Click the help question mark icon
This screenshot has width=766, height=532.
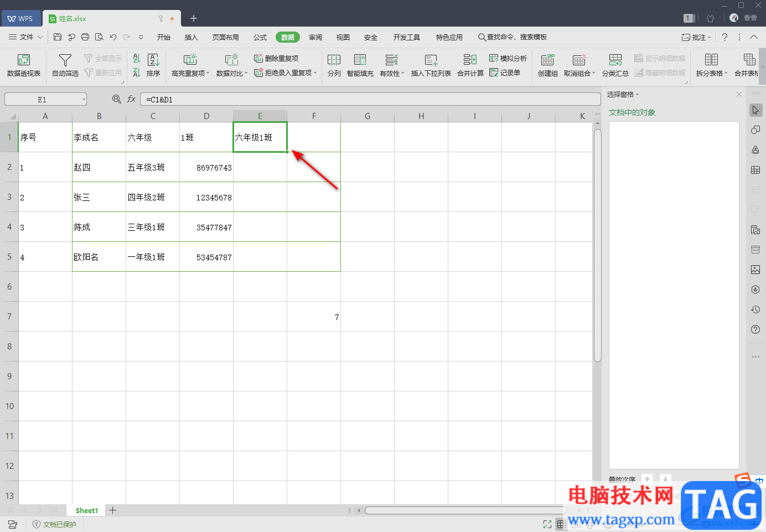(x=724, y=37)
